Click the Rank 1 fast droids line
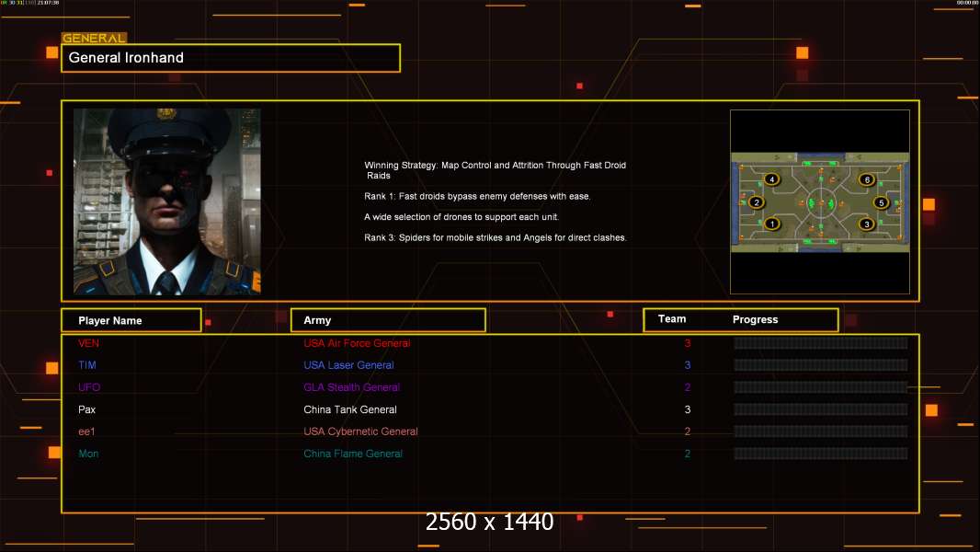980x552 pixels. click(477, 196)
